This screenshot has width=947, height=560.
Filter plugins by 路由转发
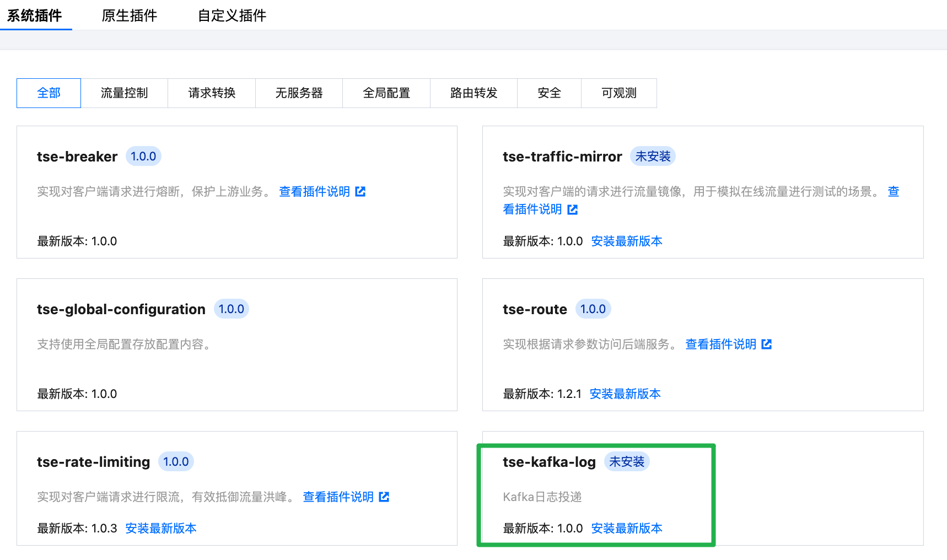pos(474,93)
